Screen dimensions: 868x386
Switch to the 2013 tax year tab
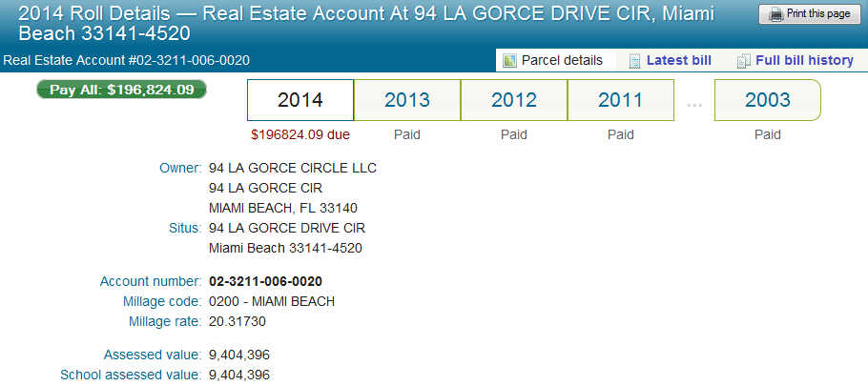[407, 100]
